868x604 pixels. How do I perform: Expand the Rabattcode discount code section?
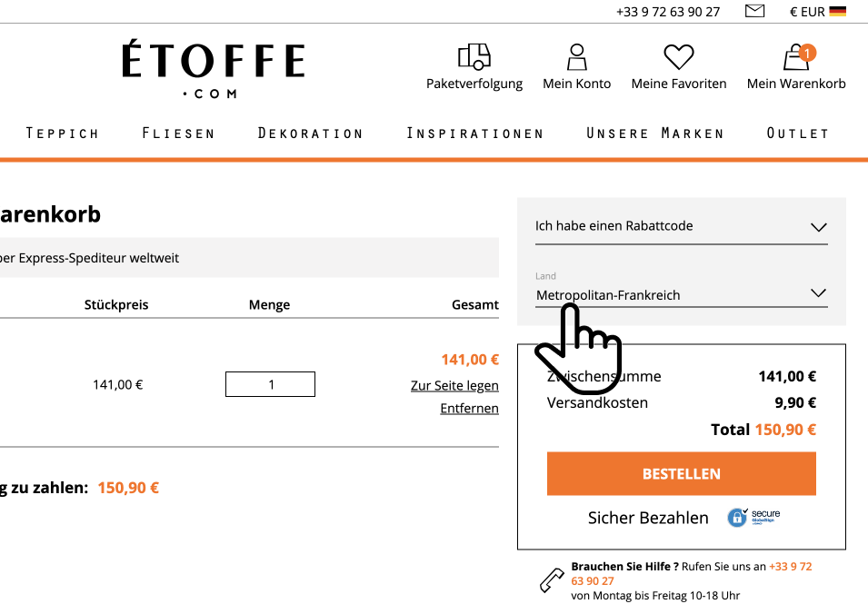pyautogui.click(x=681, y=226)
